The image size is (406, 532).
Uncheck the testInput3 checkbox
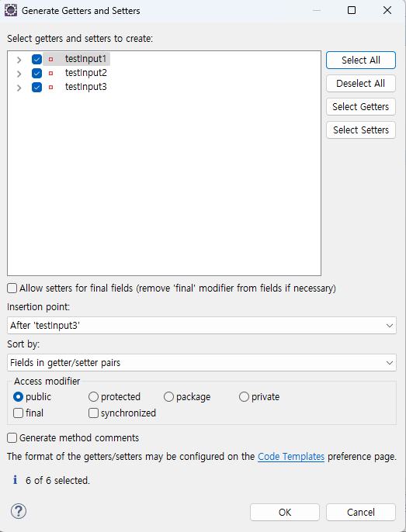[36, 87]
